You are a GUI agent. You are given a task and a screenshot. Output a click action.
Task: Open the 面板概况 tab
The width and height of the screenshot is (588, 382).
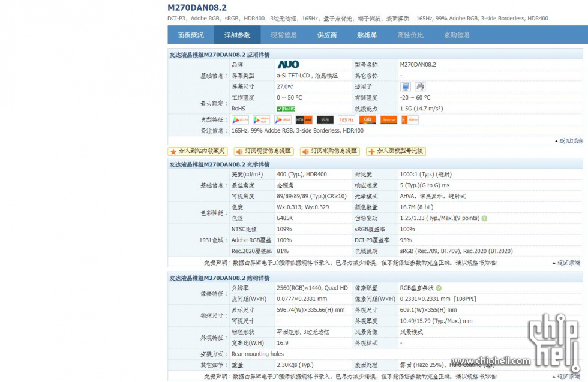point(191,35)
